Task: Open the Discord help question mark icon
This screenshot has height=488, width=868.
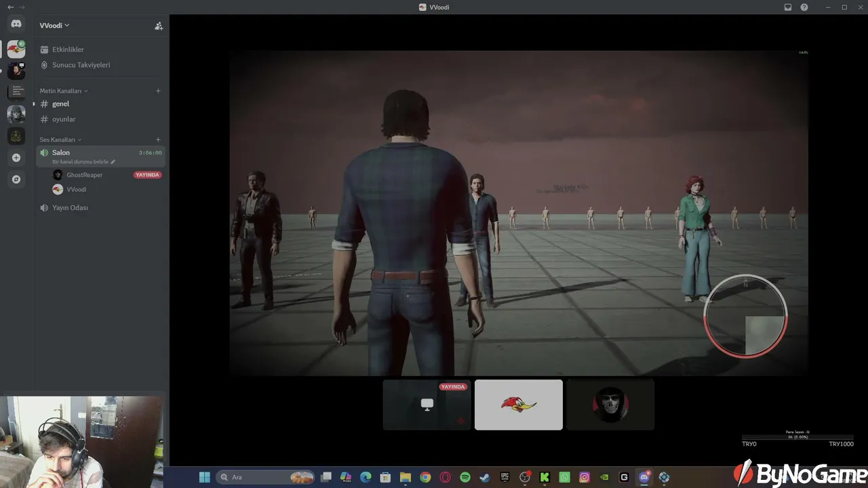Action: click(x=804, y=7)
